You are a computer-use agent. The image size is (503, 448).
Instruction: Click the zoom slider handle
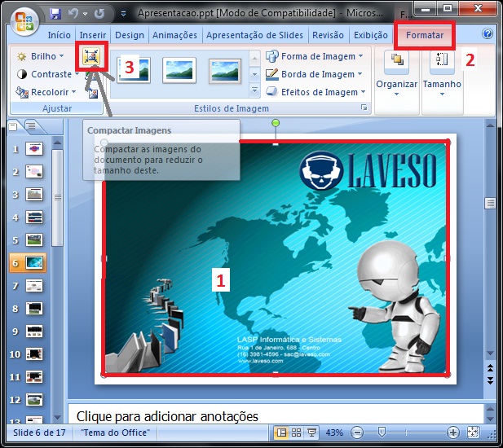(382, 433)
